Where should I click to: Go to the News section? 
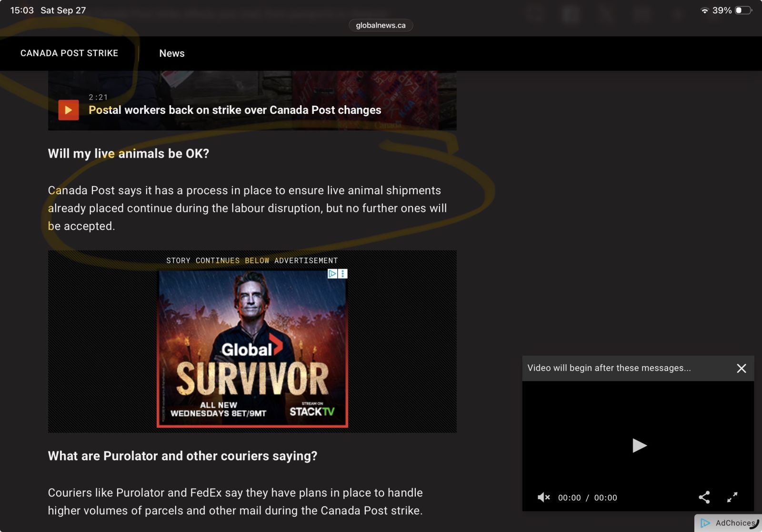pos(171,53)
